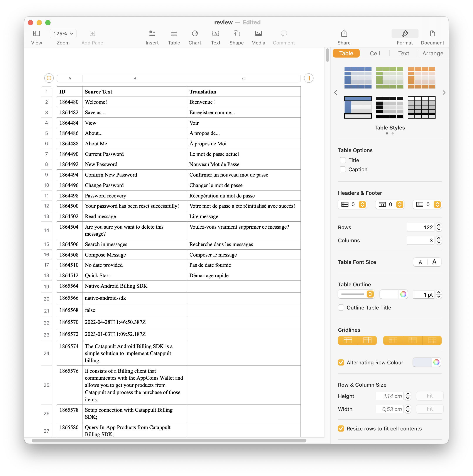The image size is (473, 476).
Task: Click the Rows count stepper arrows
Action: (x=439, y=227)
